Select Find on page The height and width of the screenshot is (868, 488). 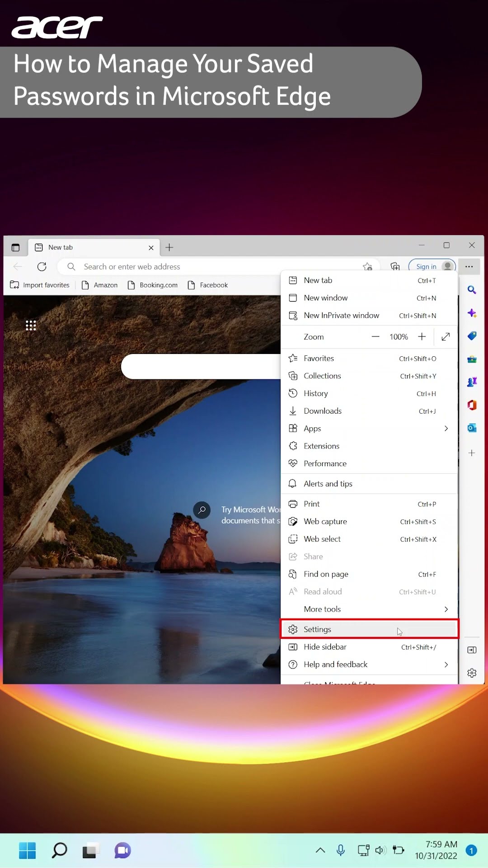(x=369, y=574)
